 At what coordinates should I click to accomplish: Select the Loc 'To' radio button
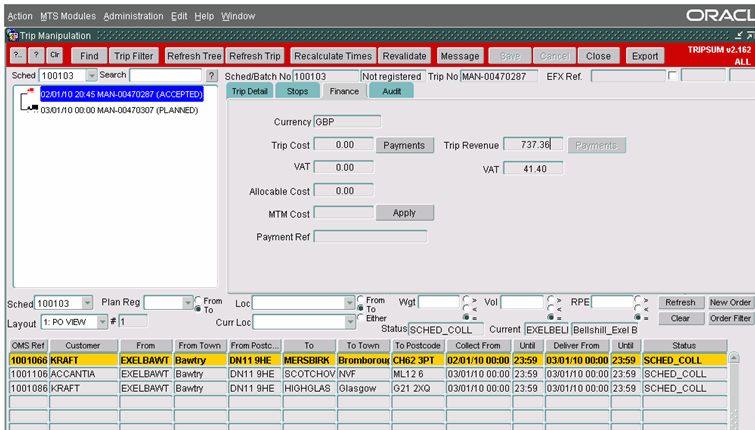tap(361, 308)
